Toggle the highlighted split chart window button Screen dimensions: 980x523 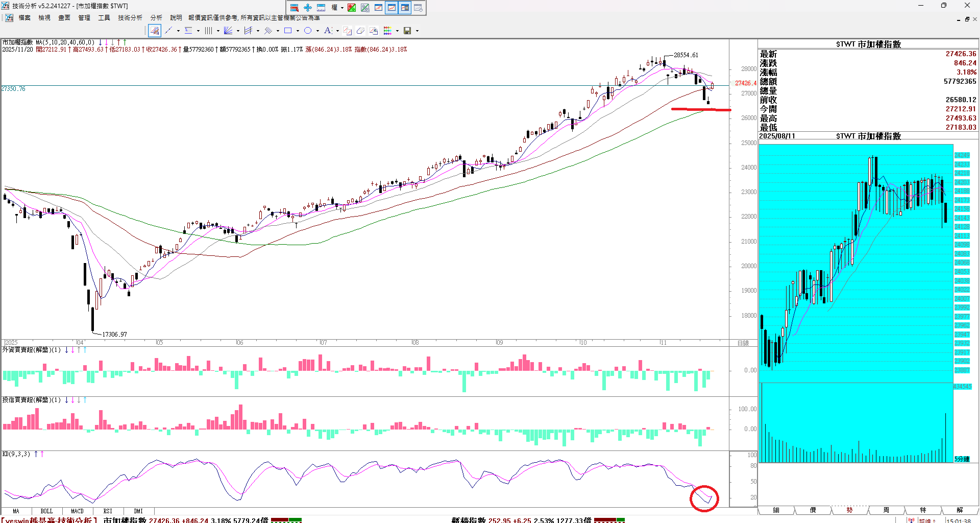[405, 8]
